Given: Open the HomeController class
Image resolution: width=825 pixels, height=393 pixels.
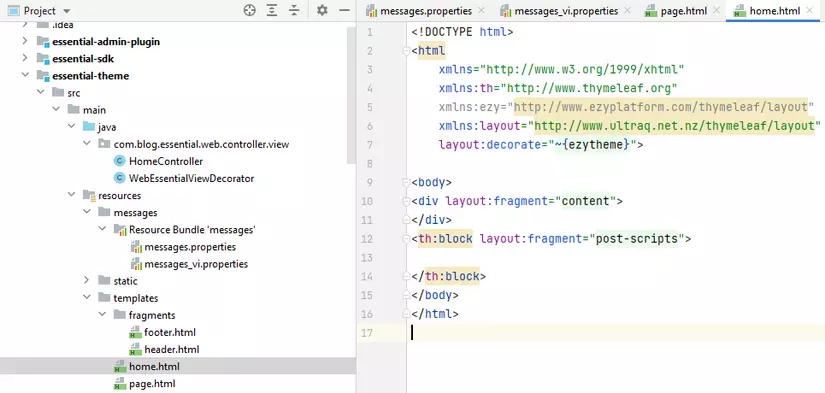Looking at the screenshot, I should tap(166, 161).
